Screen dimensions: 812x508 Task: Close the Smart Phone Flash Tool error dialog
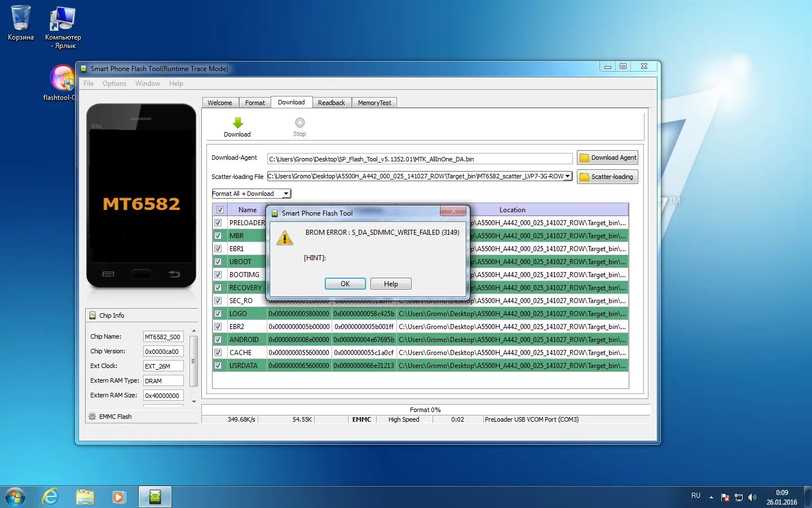(453, 211)
